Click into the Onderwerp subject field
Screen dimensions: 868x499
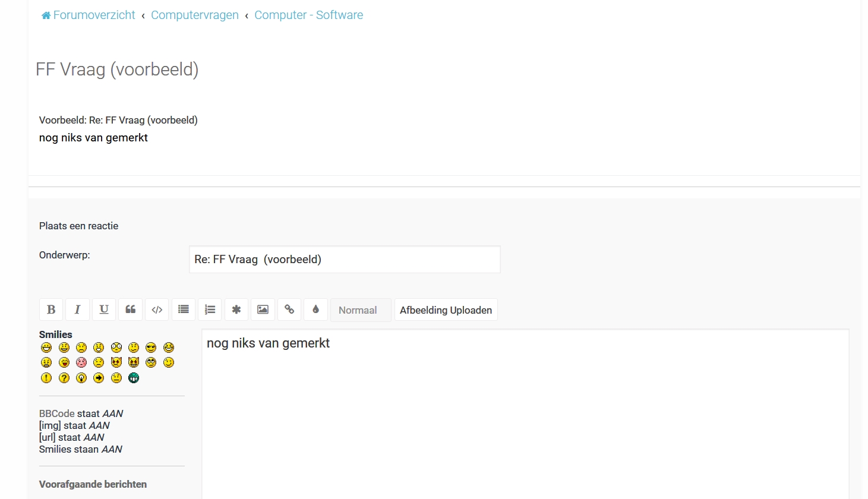[345, 260]
